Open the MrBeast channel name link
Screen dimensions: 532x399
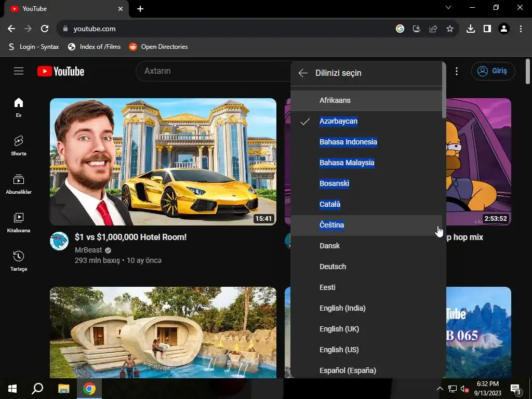click(x=88, y=250)
